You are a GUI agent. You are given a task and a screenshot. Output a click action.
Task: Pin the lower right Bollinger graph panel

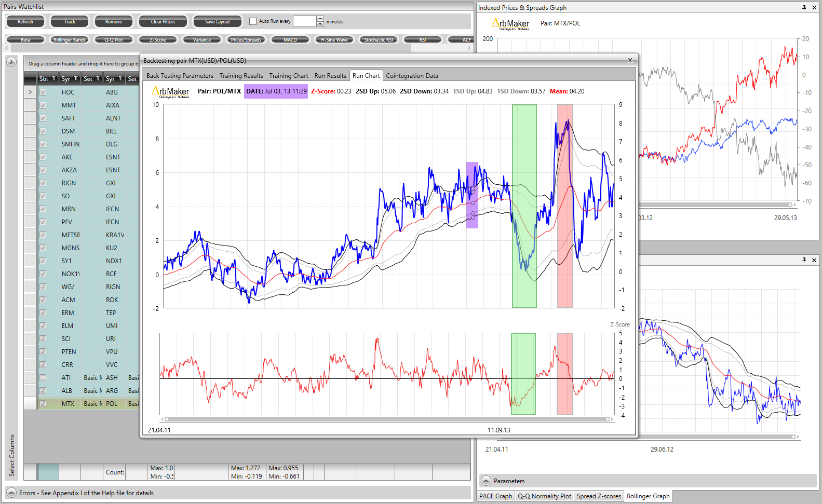(804, 260)
